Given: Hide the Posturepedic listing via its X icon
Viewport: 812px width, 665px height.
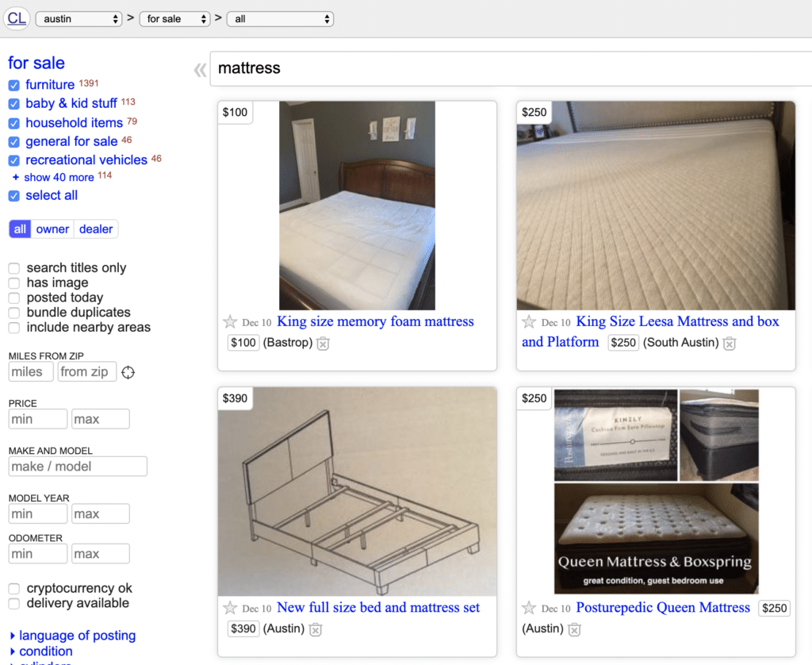Looking at the screenshot, I should pos(573,628).
